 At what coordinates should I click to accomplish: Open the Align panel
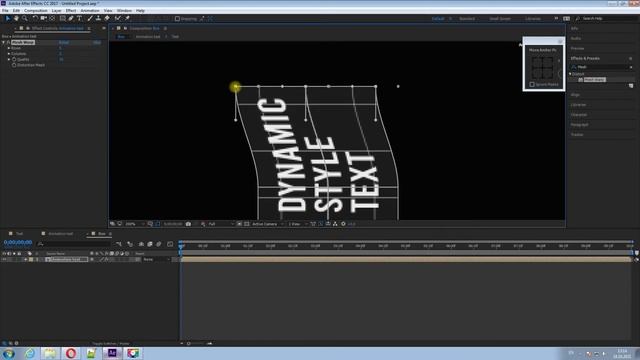pos(576,95)
